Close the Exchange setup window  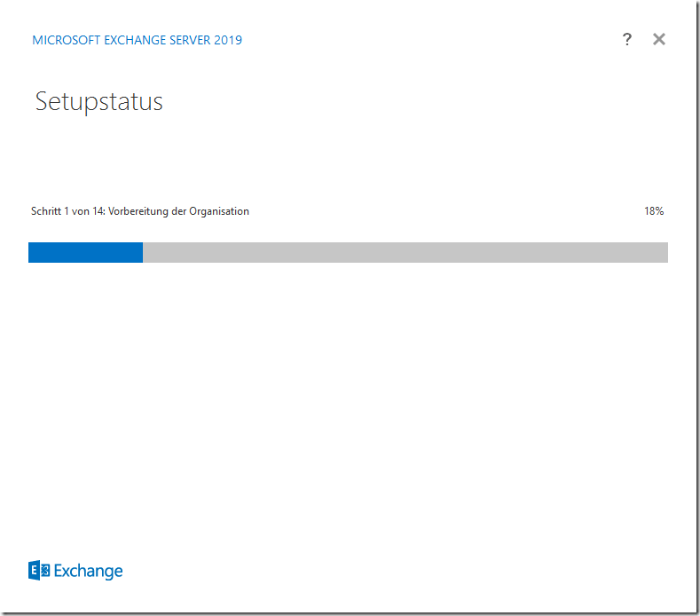658,39
